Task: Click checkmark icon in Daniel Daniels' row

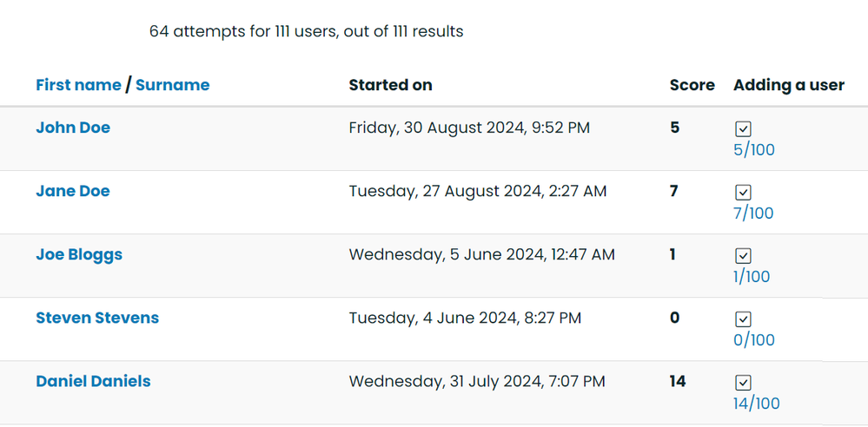Action: click(743, 382)
